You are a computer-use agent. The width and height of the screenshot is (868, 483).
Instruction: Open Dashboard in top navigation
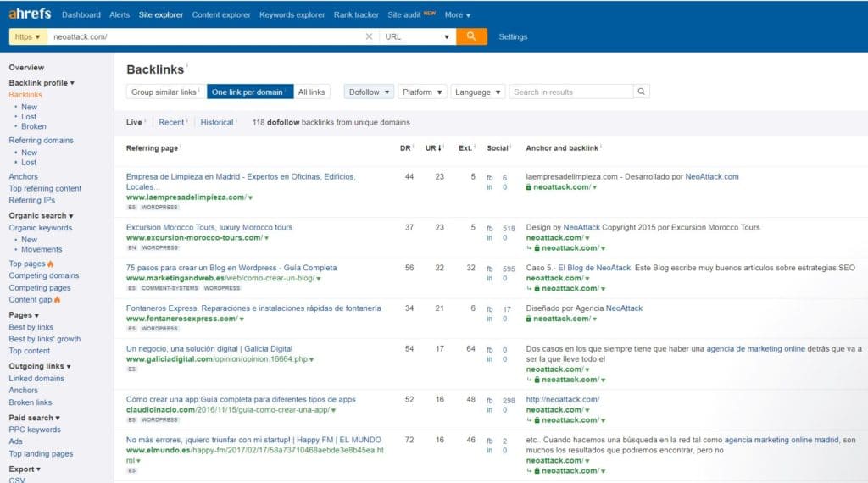[x=81, y=15]
